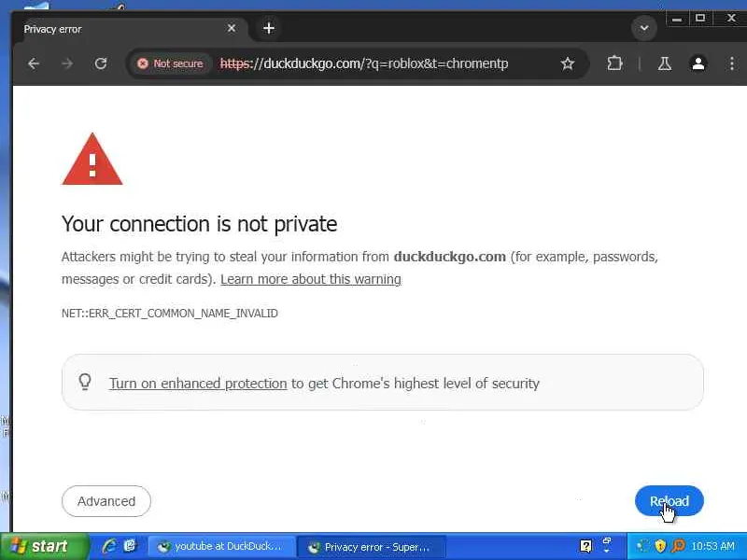The height and width of the screenshot is (560, 747).
Task: Open the Extensions puzzle icon
Action: click(614, 63)
